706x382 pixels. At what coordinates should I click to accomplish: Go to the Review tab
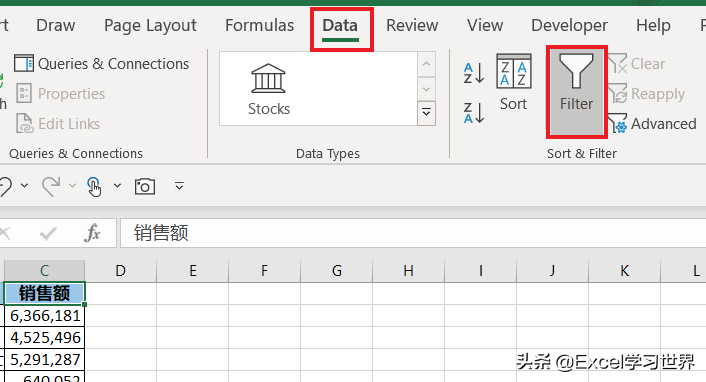tap(412, 25)
